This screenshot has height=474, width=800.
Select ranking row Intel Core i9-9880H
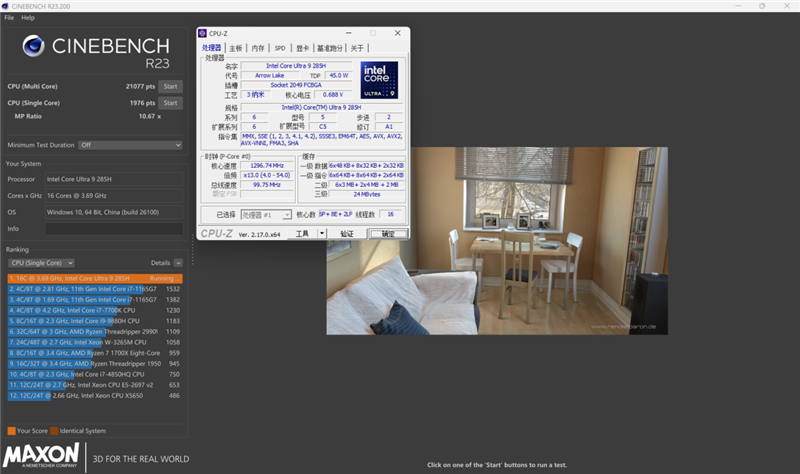95,321
